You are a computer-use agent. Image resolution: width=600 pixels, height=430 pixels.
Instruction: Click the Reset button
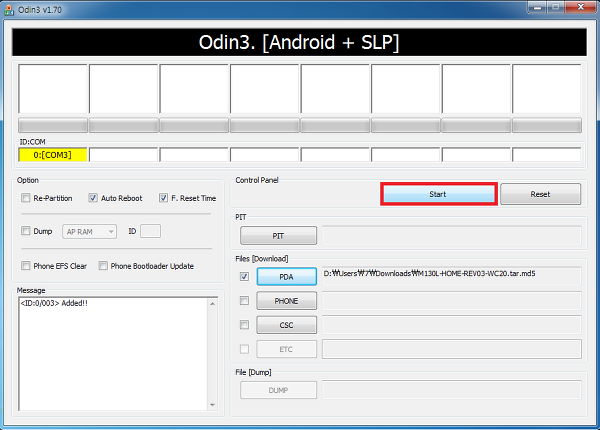(540, 194)
